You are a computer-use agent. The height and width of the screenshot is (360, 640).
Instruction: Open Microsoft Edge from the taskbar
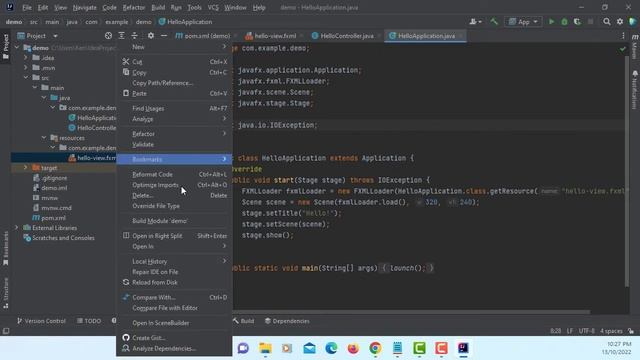[331, 348]
